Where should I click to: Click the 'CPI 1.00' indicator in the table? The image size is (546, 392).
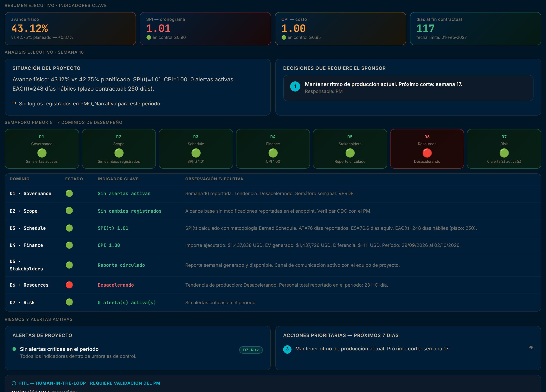click(109, 245)
